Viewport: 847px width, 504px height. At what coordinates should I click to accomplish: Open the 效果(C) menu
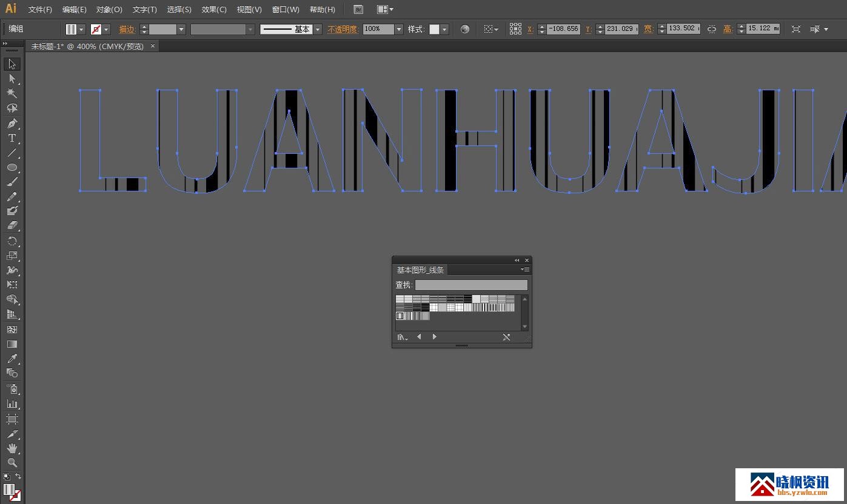(214, 10)
